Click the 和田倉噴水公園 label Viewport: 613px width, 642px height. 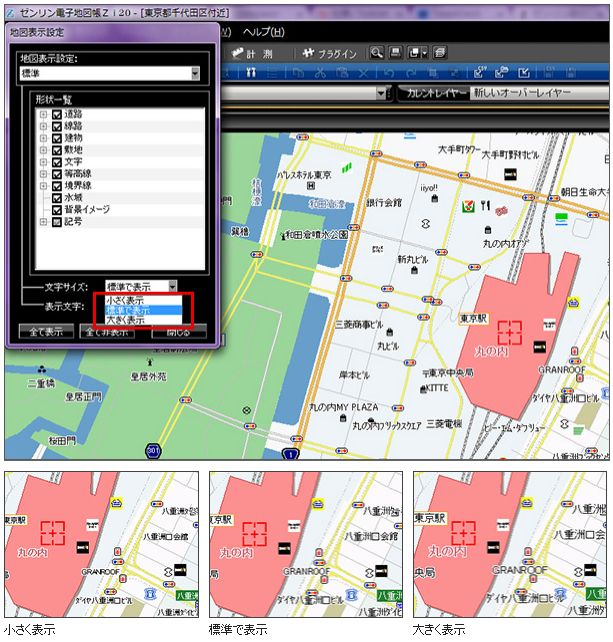coord(317,235)
